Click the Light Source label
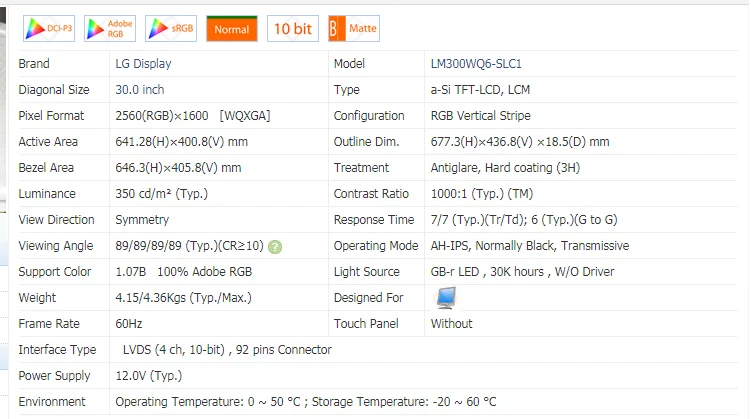 366,272
